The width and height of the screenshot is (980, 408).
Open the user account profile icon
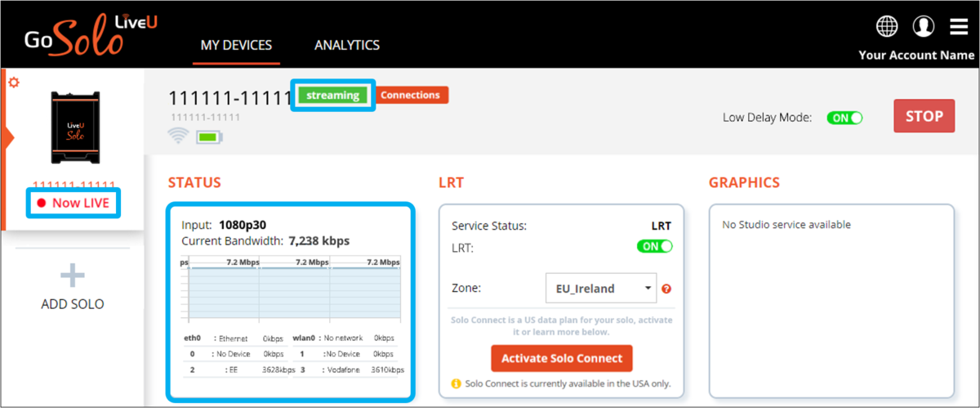click(x=924, y=26)
